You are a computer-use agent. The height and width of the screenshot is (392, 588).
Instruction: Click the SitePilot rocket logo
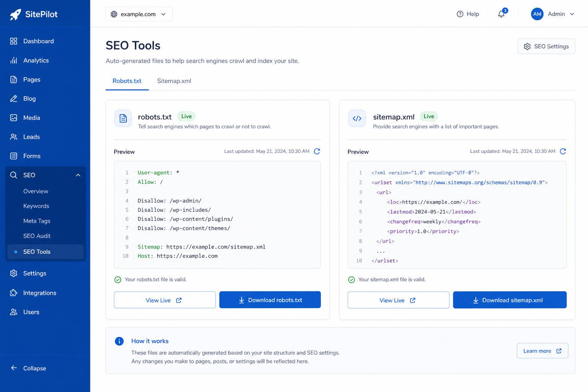tap(15, 15)
